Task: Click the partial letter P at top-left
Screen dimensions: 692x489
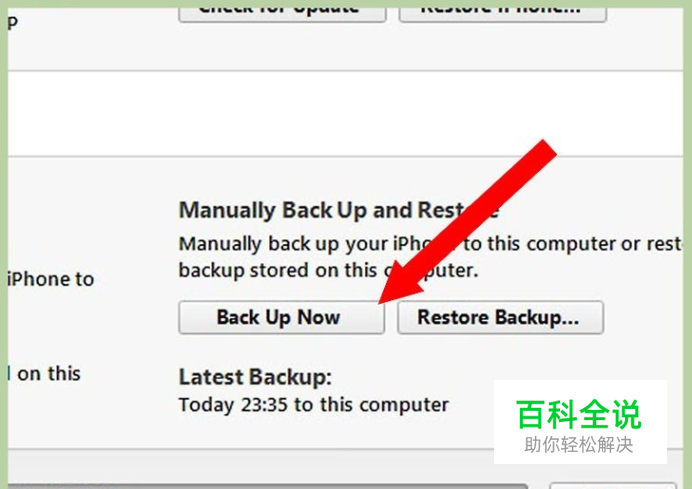Action: coord(13,23)
